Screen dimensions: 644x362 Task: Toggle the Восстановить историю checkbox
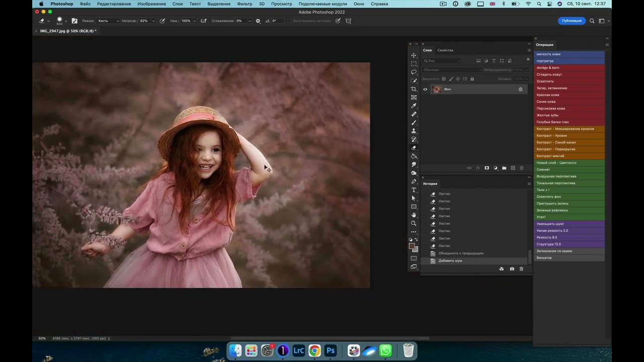(290, 21)
